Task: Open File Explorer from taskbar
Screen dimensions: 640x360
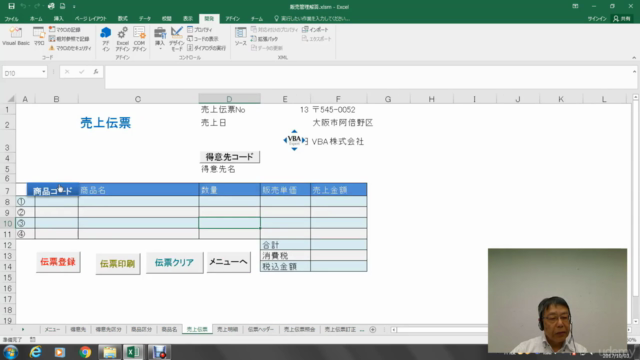Action: coord(109,352)
